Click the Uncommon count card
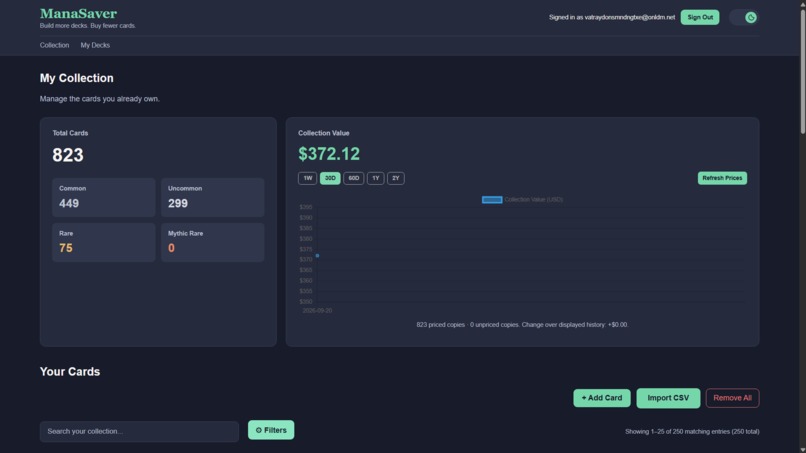Image resolution: width=806 pixels, height=453 pixels. click(x=212, y=197)
